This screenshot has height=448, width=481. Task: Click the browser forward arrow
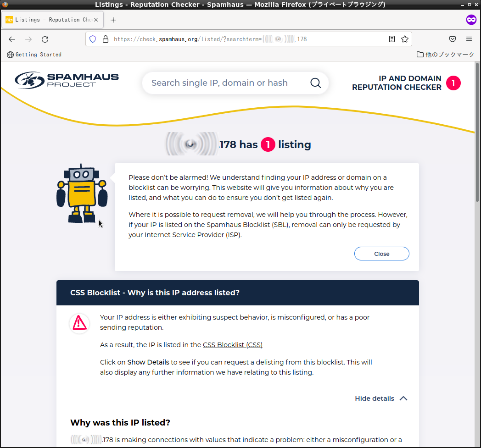28,39
